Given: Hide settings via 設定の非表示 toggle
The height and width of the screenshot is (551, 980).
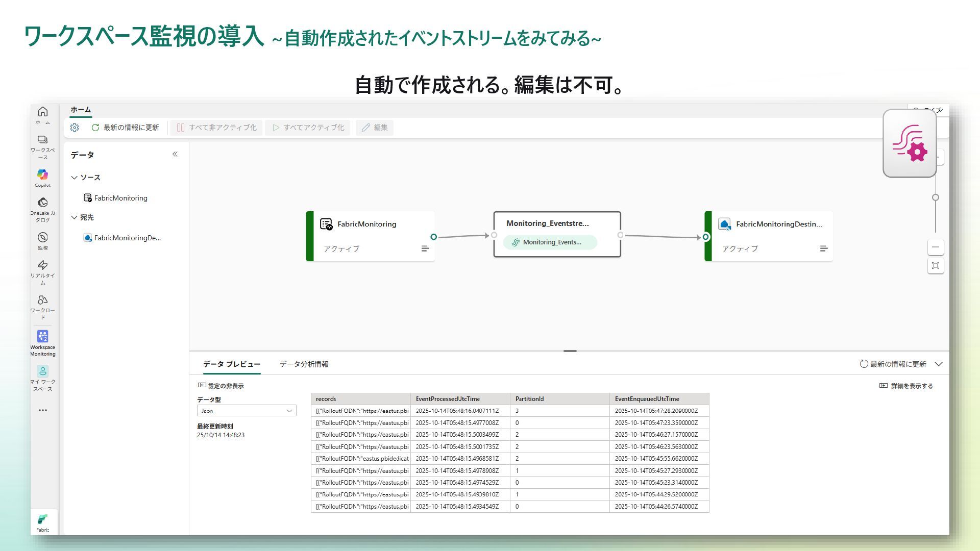Looking at the screenshot, I should (x=220, y=386).
